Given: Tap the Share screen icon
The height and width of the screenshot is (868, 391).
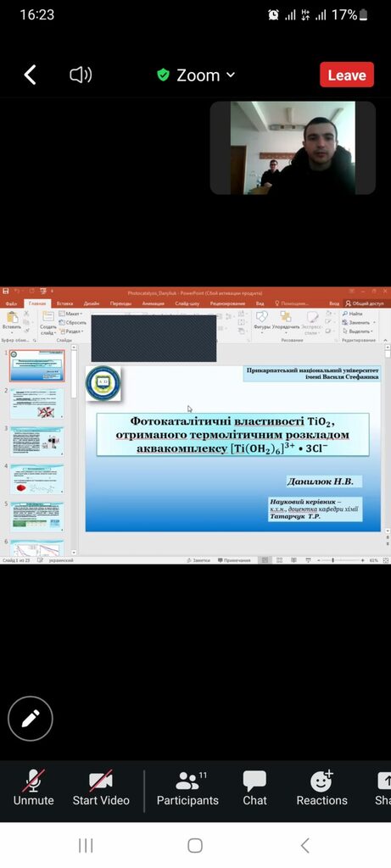Looking at the screenshot, I should tap(383, 788).
